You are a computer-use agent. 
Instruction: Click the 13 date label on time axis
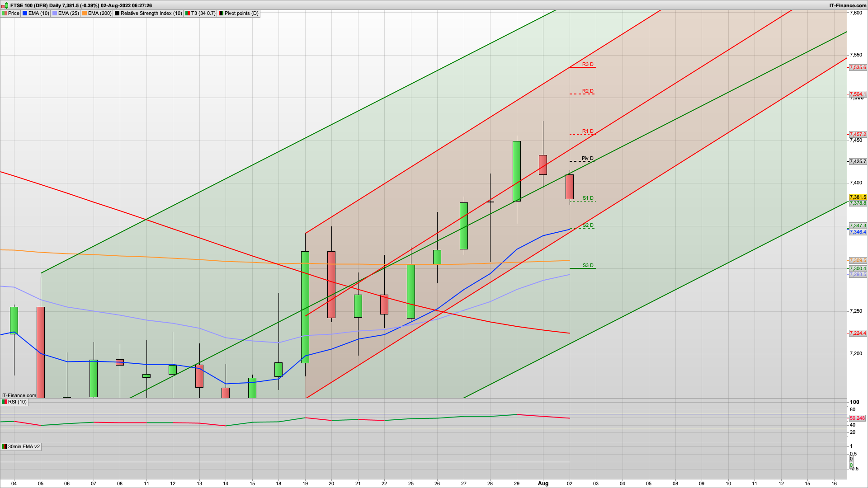(199, 483)
